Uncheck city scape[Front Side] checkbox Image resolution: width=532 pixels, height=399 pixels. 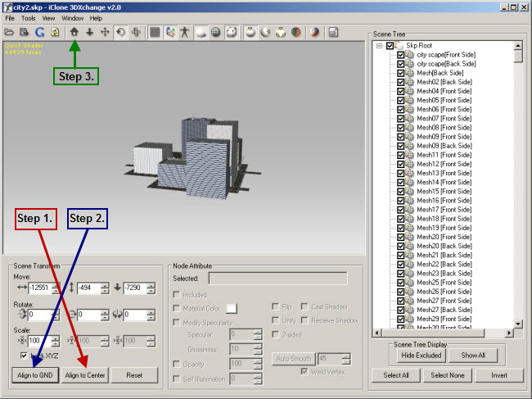pos(401,55)
